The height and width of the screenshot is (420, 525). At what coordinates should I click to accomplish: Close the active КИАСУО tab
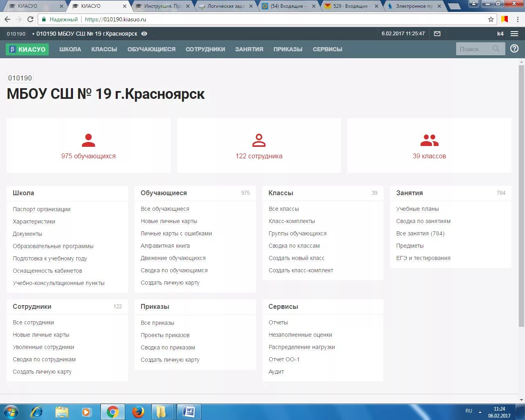(x=125, y=6)
